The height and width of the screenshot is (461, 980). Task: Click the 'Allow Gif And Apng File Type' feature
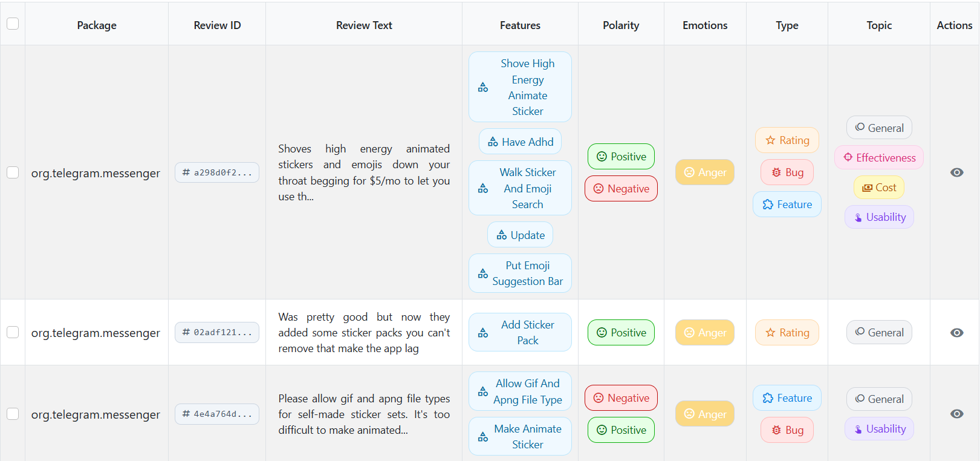[521, 391]
